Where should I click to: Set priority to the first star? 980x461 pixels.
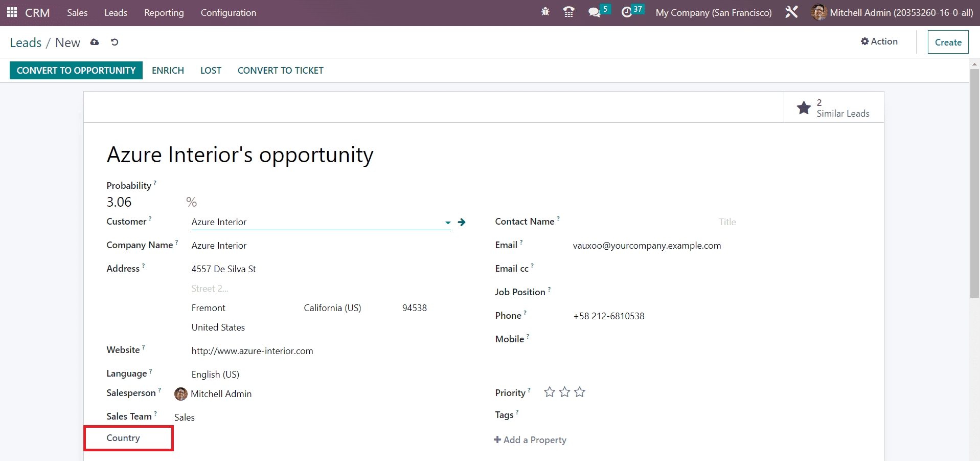(x=550, y=392)
